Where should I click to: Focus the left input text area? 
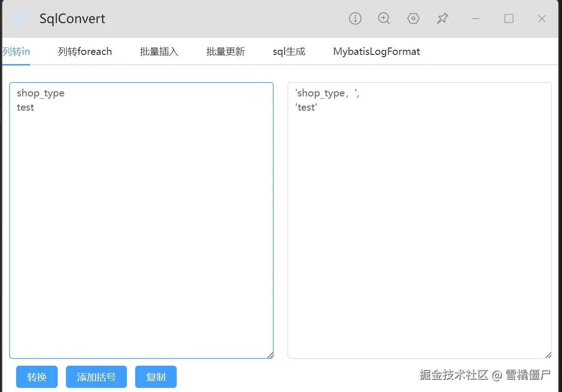click(x=142, y=220)
